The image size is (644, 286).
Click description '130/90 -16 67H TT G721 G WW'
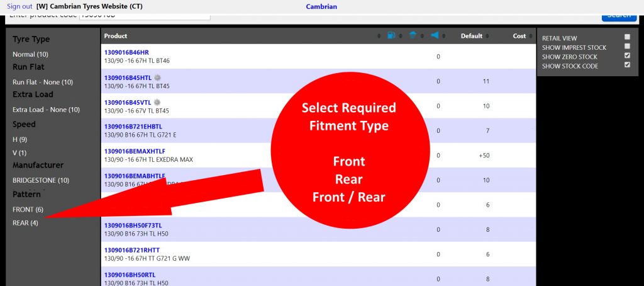[147, 258]
